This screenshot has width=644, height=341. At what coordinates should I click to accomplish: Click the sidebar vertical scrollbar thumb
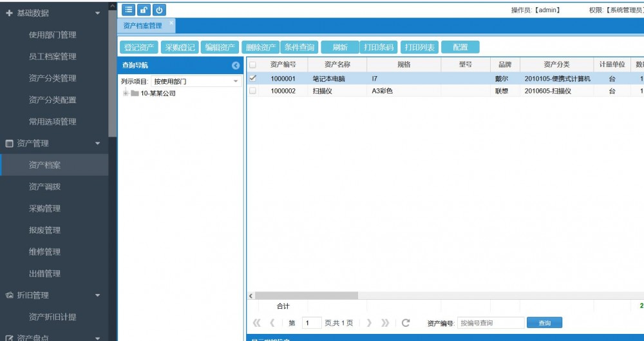coord(112,73)
